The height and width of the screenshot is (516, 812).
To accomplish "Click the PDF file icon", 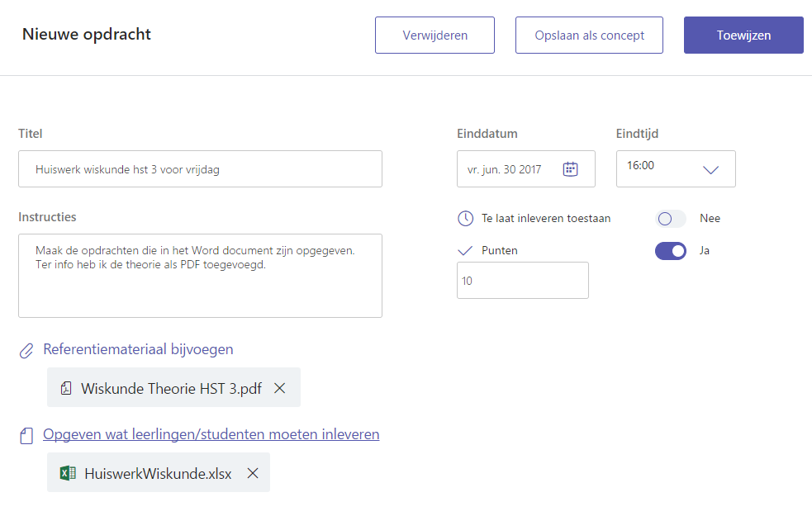I will click(x=66, y=388).
